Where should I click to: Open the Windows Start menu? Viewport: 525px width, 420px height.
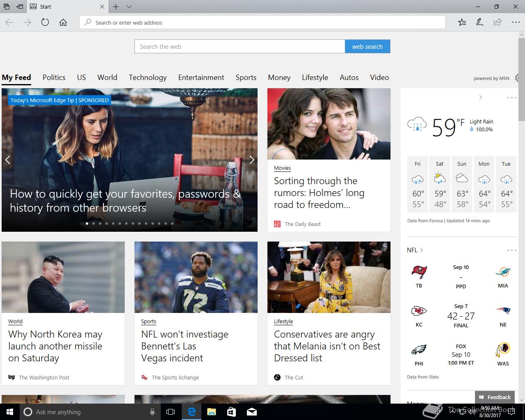point(10,412)
